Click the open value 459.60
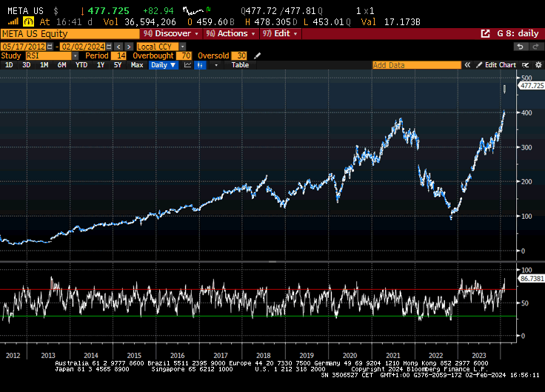Viewport: 545px width, 392px height. click(212, 22)
